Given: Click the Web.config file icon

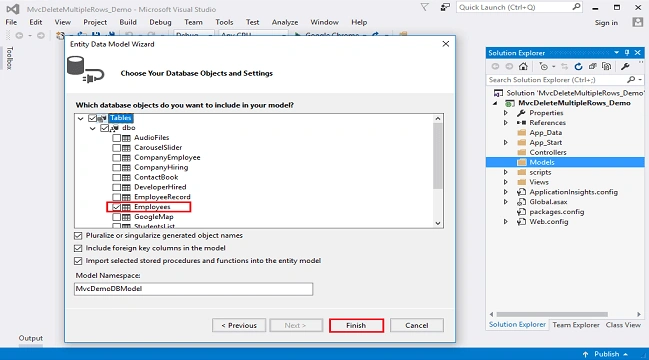Looking at the screenshot, I should click(x=522, y=222).
